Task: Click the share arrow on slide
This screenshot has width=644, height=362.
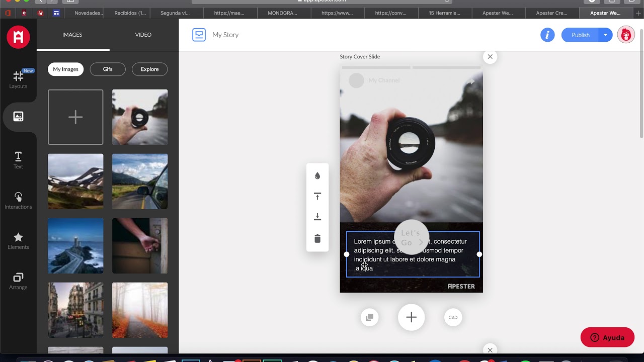Action: (470, 81)
